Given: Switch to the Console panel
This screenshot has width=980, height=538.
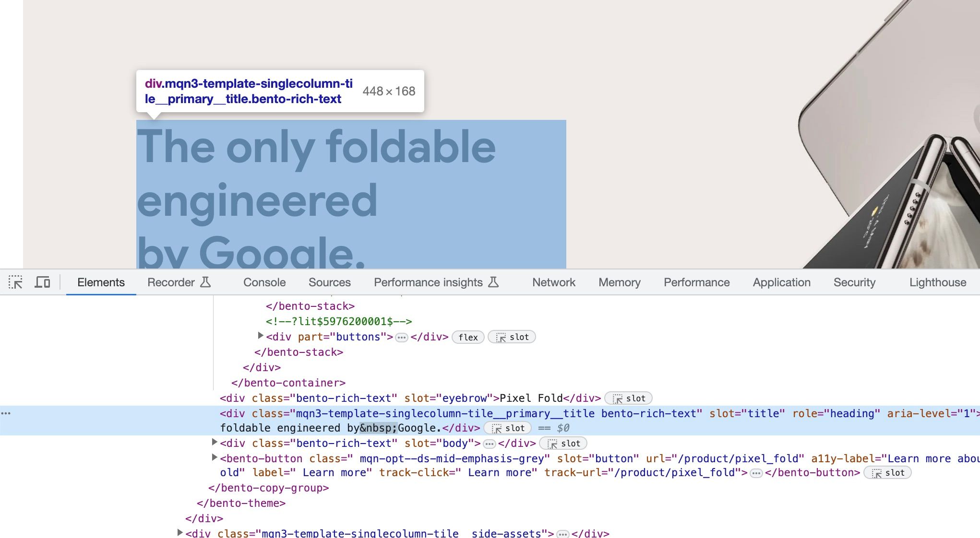Looking at the screenshot, I should [264, 282].
